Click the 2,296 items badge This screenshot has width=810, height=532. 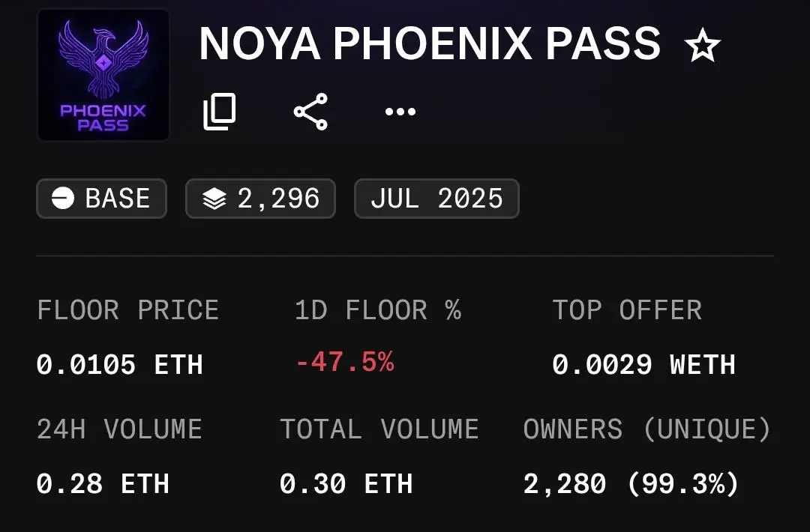coord(261,199)
